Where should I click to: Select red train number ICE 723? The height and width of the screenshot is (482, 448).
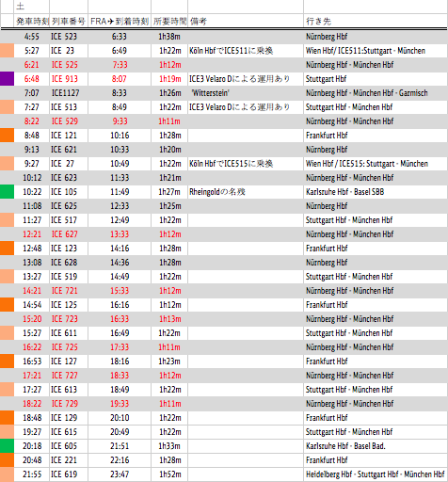[65, 319]
